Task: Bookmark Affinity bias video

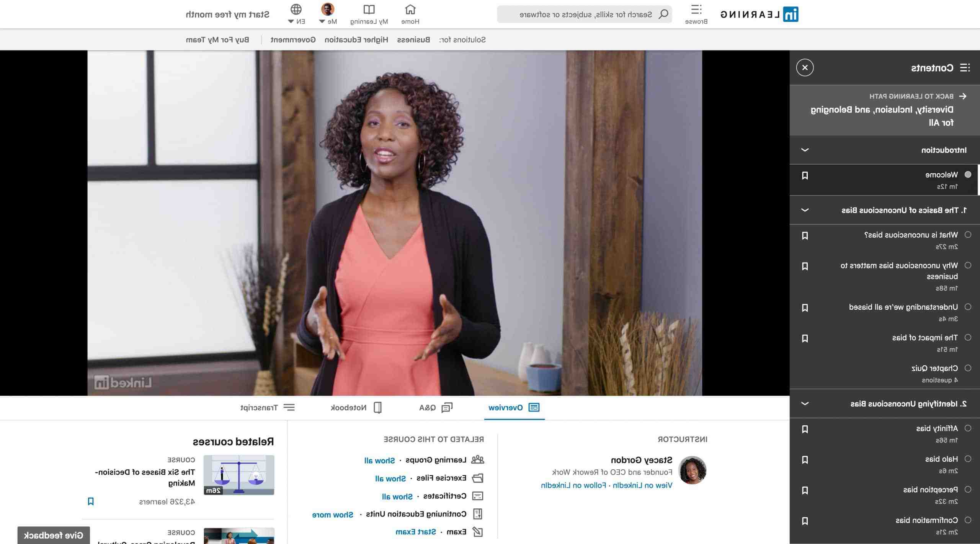Action: click(805, 429)
